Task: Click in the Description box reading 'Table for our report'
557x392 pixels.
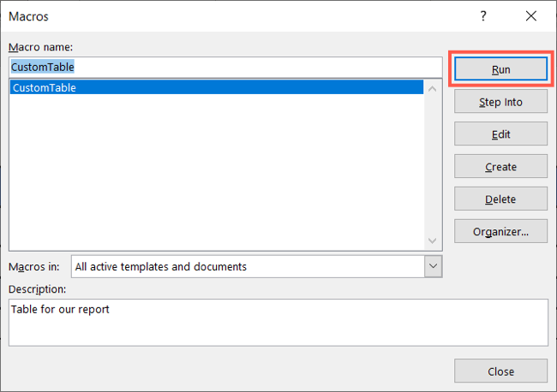Action: tap(278, 323)
